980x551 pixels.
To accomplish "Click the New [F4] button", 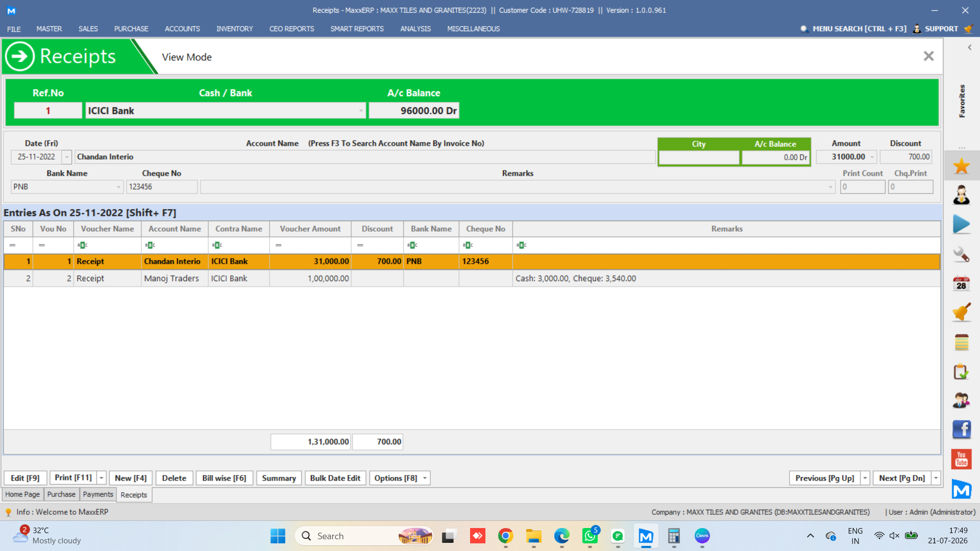I will tap(131, 478).
